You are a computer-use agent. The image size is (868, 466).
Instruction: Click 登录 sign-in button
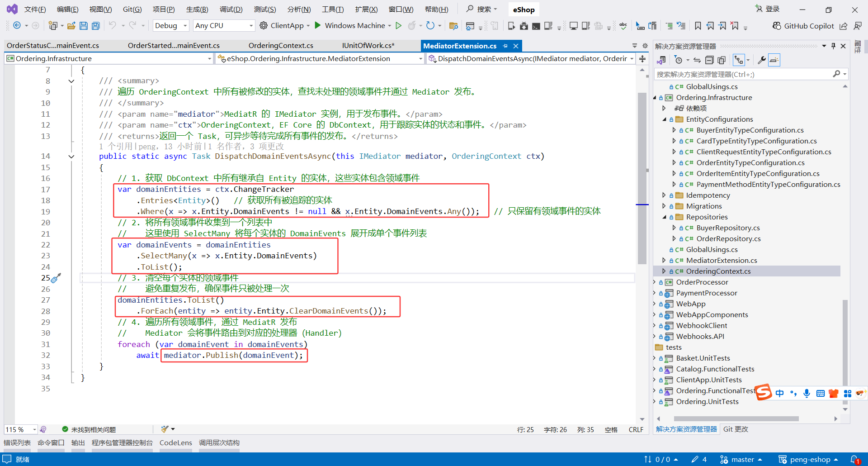(767, 9)
